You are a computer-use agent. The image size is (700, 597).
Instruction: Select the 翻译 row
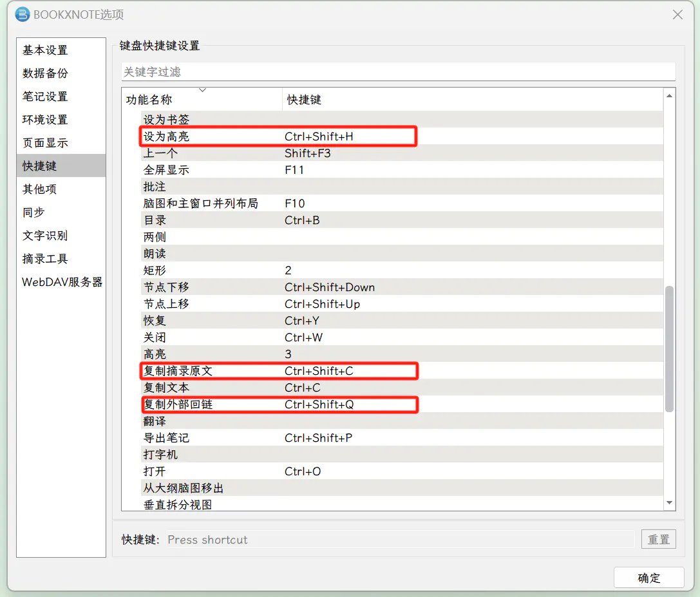tap(402, 421)
